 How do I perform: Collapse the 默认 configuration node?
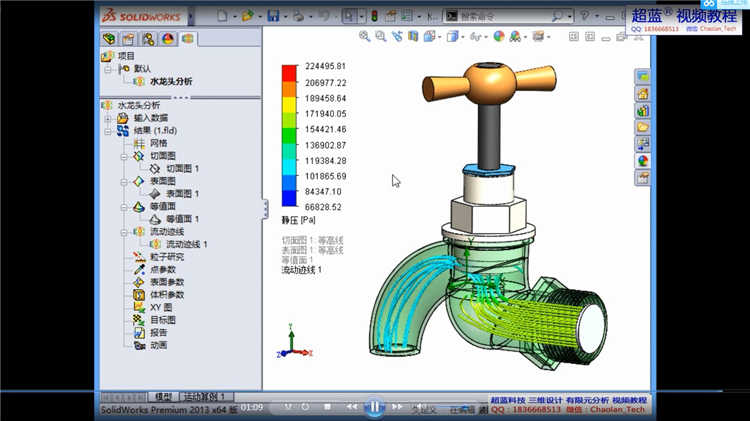point(108,69)
